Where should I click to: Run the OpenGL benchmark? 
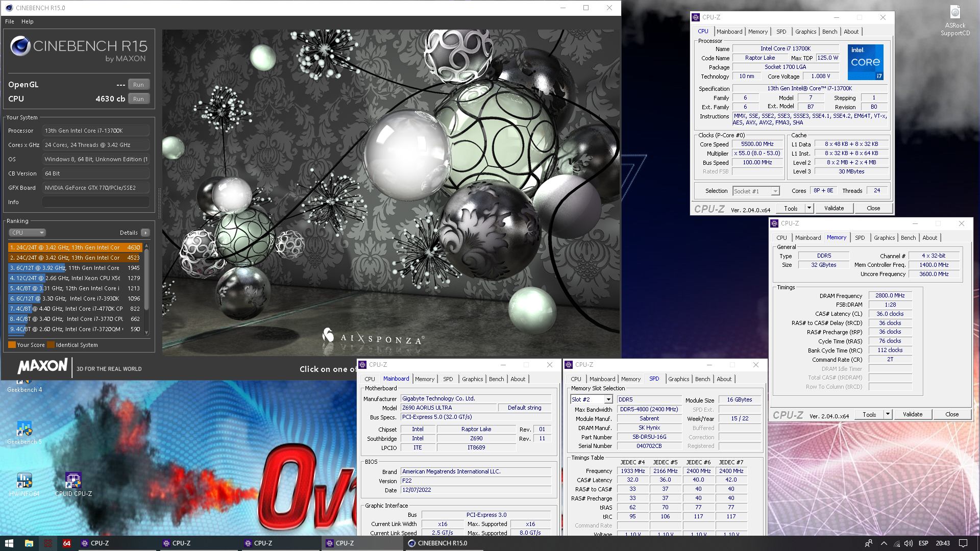point(138,85)
